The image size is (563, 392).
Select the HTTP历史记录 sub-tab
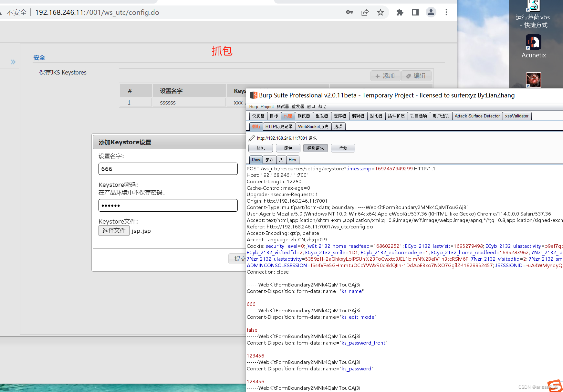point(279,126)
